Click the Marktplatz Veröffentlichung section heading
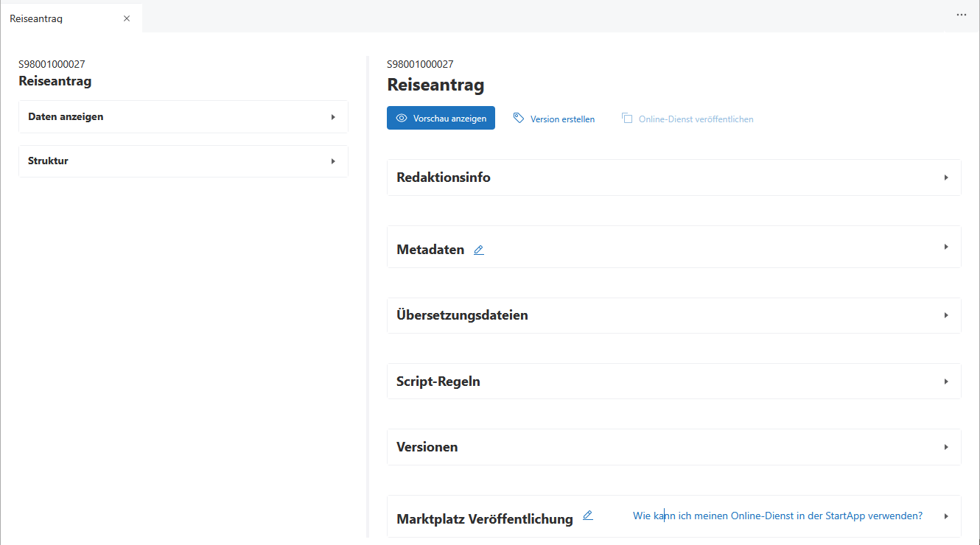Image resolution: width=980 pixels, height=545 pixels. click(484, 519)
